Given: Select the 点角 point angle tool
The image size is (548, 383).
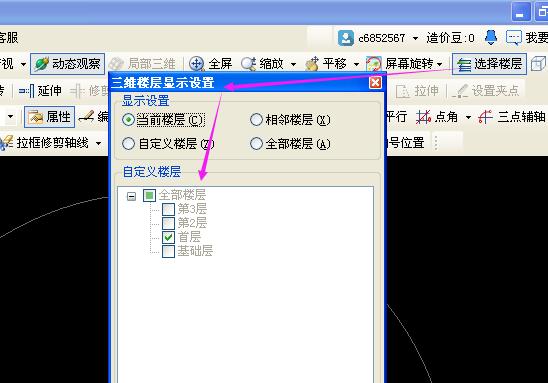Looking at the screenshot, I should coord(437,117).
